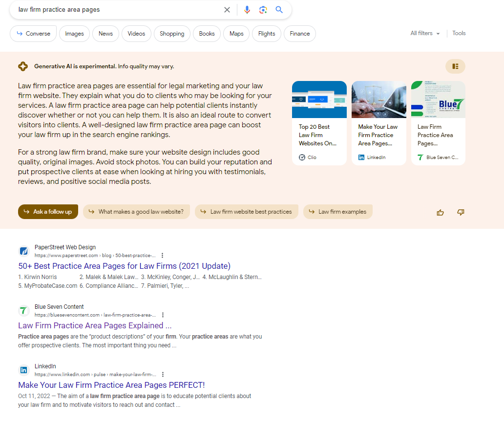The width and height of the screenshot is (504, 421).
Task: Open the 'Make Your Law Firm Practice' card thumbnail
Action: coord(378,100)
